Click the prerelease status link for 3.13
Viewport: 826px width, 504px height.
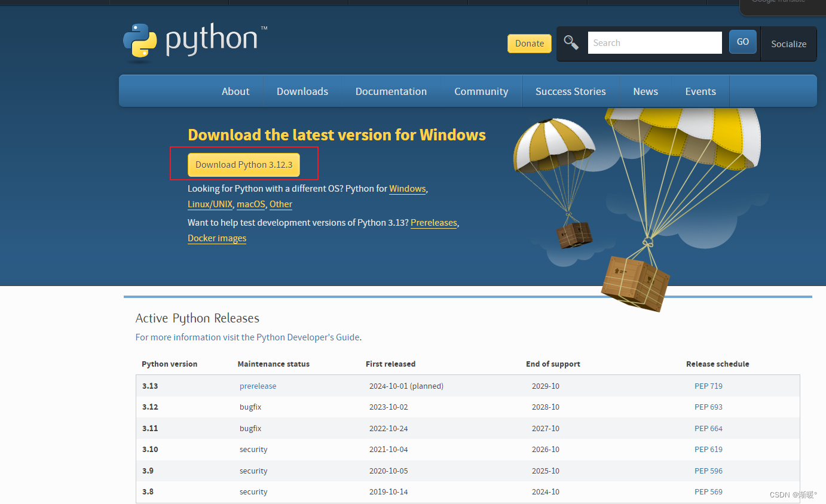pyautogui.click(x=258, y=386)
